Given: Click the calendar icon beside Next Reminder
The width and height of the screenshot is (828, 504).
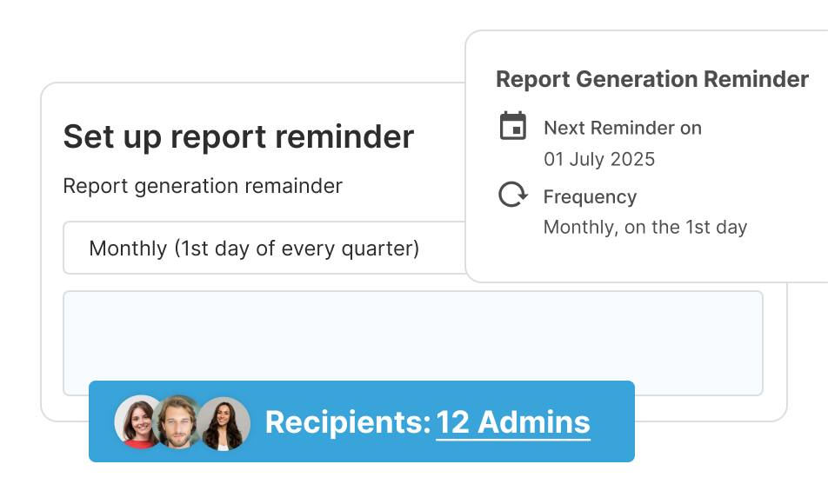Looking at the screenshot, I should (x=513, y=126).
